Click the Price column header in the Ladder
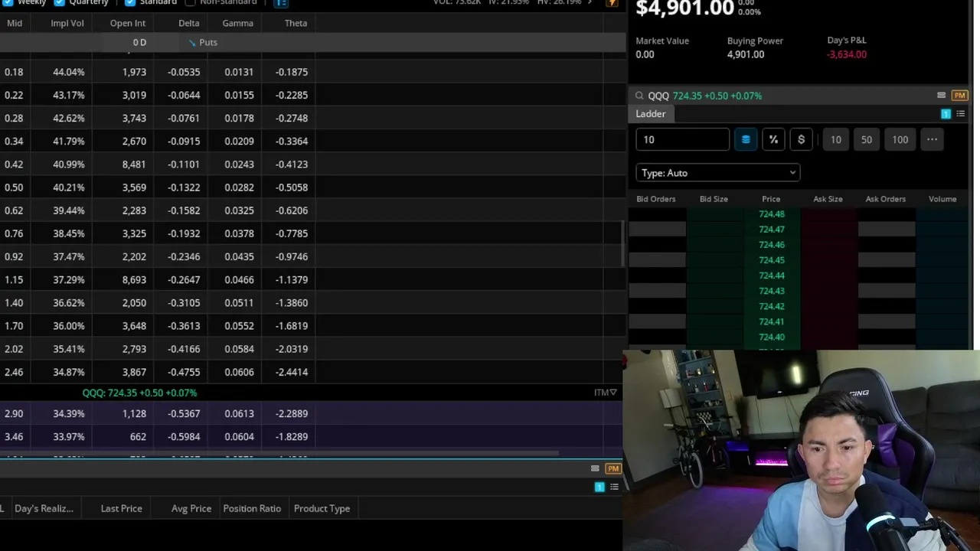 point(771,199)
